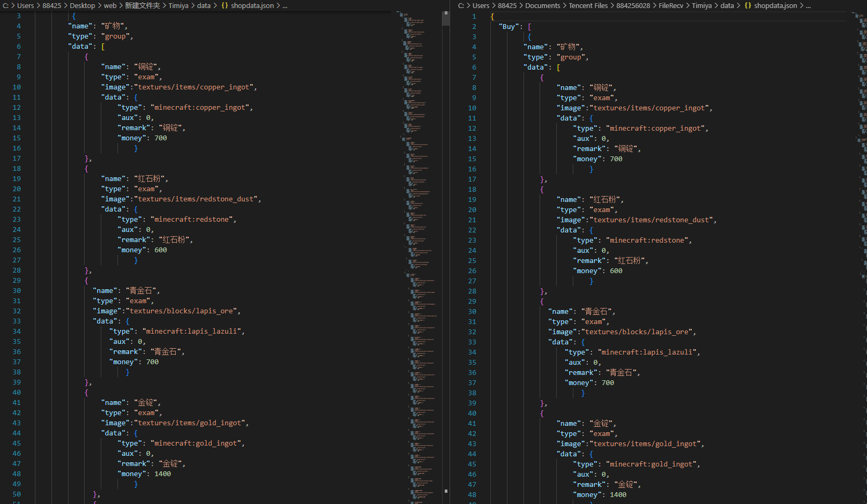Image resolution: width=867 pixels, height=504 pixels.
Task: Open data folder in right breadcrumb
Action: tap(727, 5)
